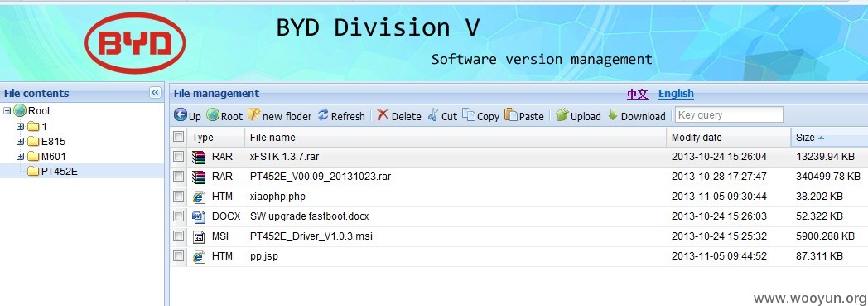The image size is (868, 306).
Task: Click size value 340499.78 KB
Action: (828, 177)
